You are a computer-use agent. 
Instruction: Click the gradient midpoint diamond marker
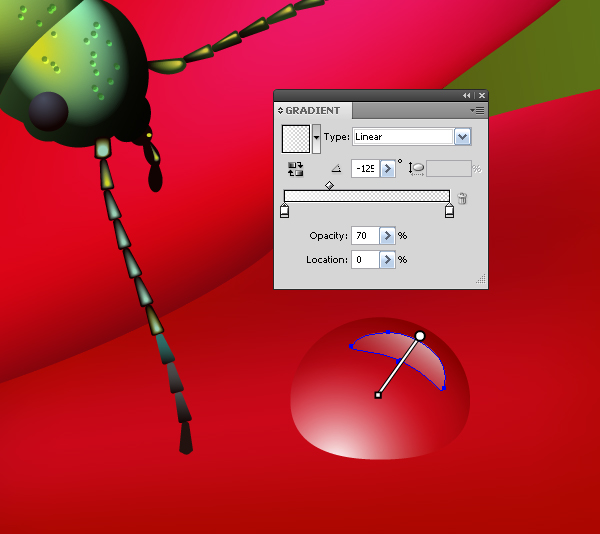pyautogui.click(x=329, y=186)
